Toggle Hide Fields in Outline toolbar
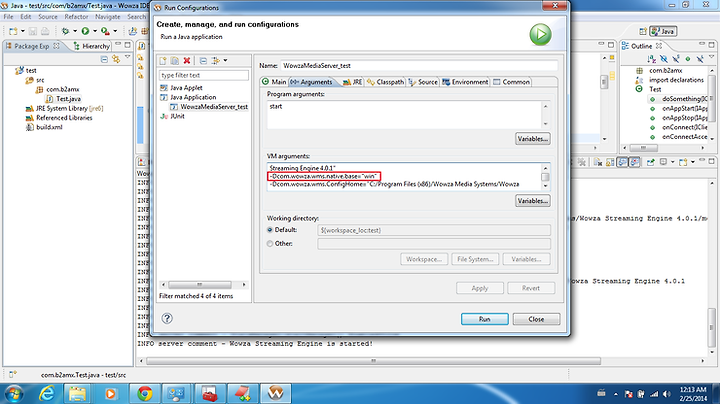The height and width of the screenshot is (404, 720). tap(664, 59)
